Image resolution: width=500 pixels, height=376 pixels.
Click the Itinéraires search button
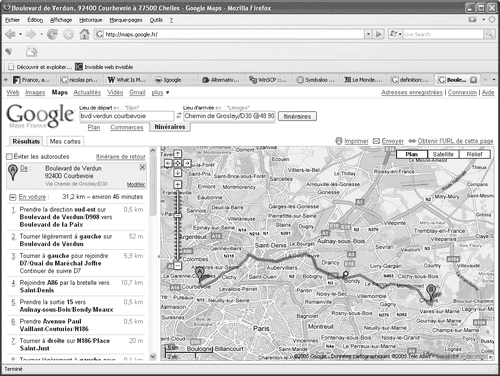(x=297, y=116)
